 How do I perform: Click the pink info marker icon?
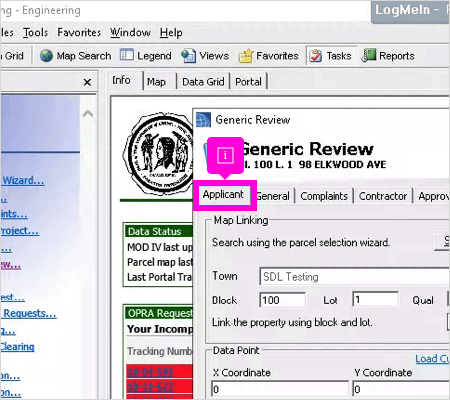click(225, 155)
